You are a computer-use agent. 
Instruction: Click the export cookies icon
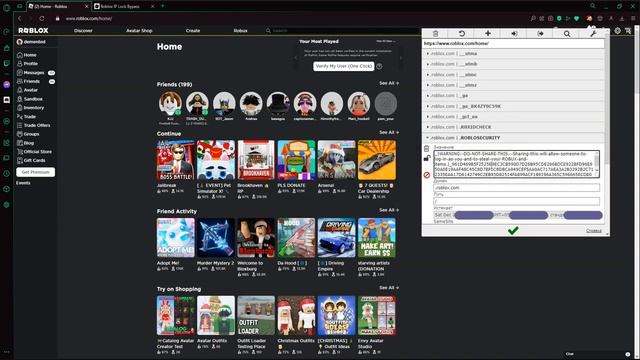(540, 34)
